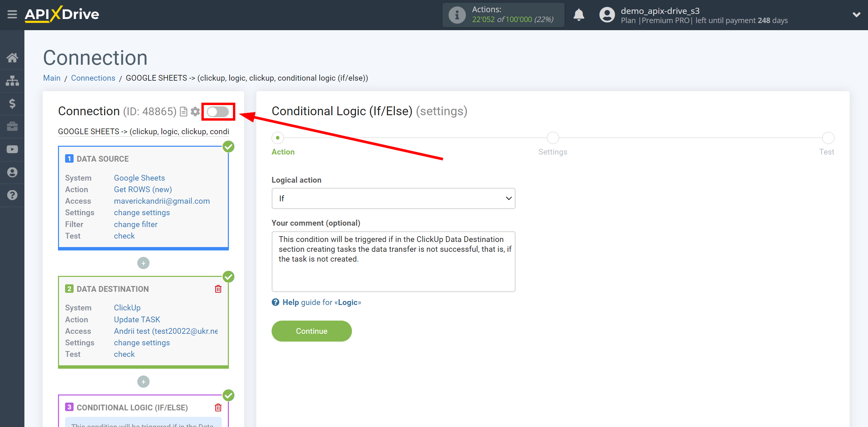Click Conditional Logic (If/Else) block header
Screen dimensions: 868x427
132,408
